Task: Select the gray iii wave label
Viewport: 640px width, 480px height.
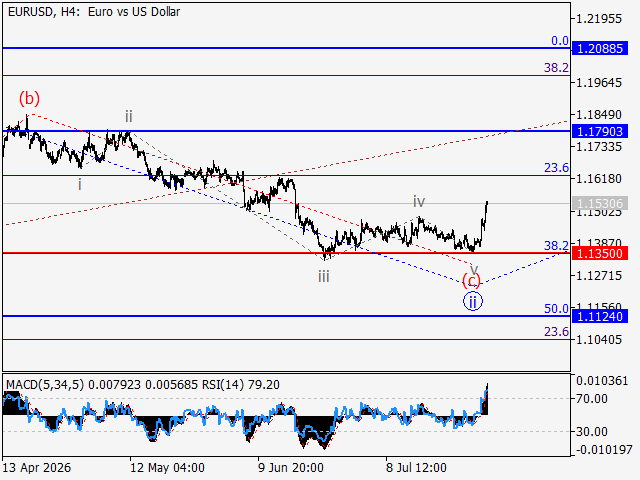Action: (324, 277)
